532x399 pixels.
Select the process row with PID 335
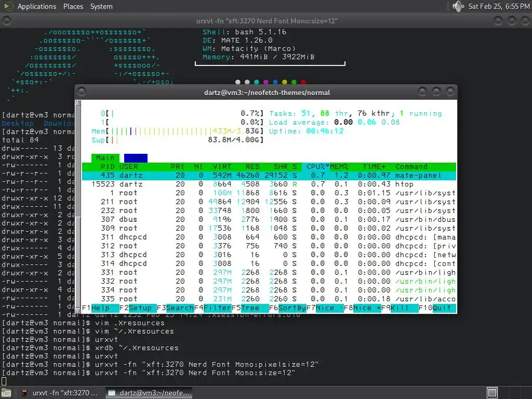(269, 299)
